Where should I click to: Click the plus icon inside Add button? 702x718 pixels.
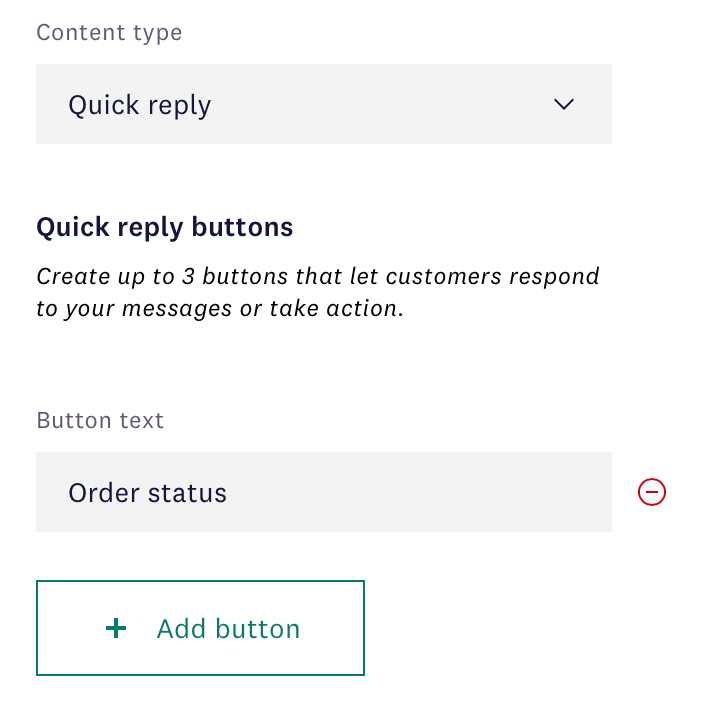(116, 628)
